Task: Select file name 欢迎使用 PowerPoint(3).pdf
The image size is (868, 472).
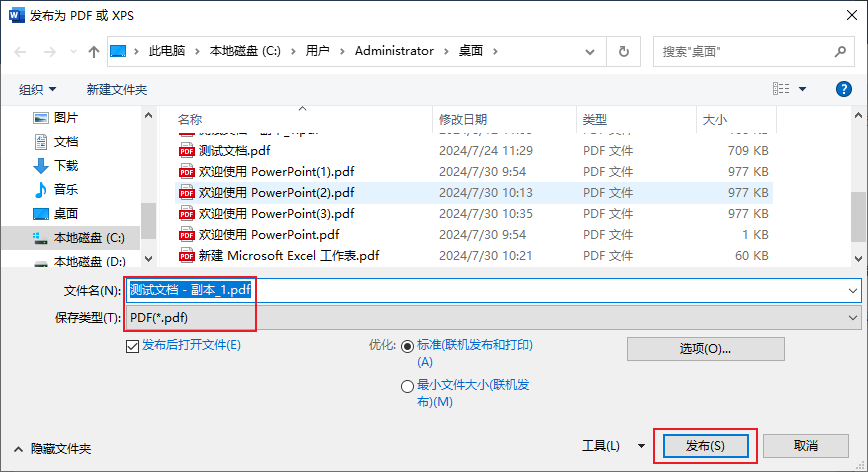Action: coord(276,214)
